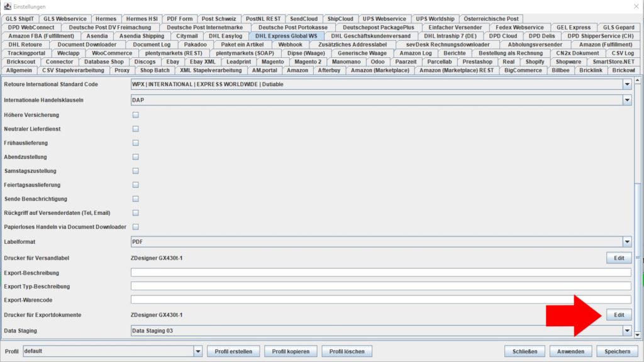Image resolution: width=644 pixels, height=362 pixels.
Task: Expand the Data Staging dropdown
Action: click(627, 331)
